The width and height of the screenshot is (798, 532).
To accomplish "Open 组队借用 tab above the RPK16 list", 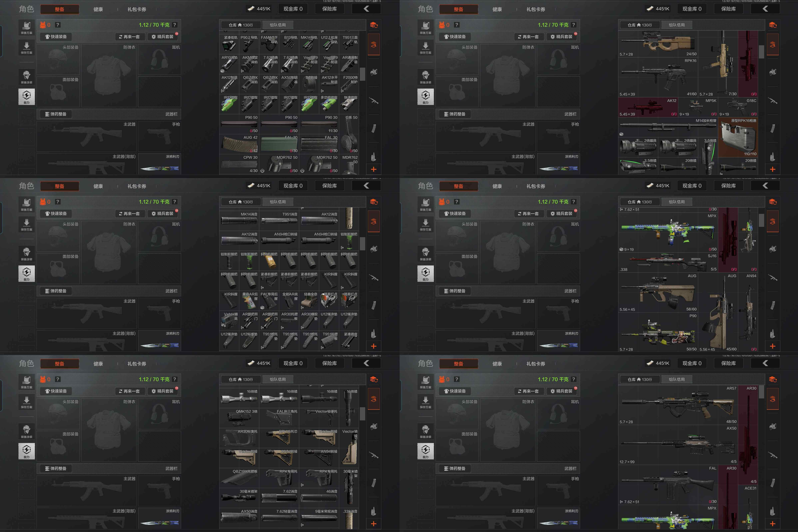I will [x=676, y=25].
